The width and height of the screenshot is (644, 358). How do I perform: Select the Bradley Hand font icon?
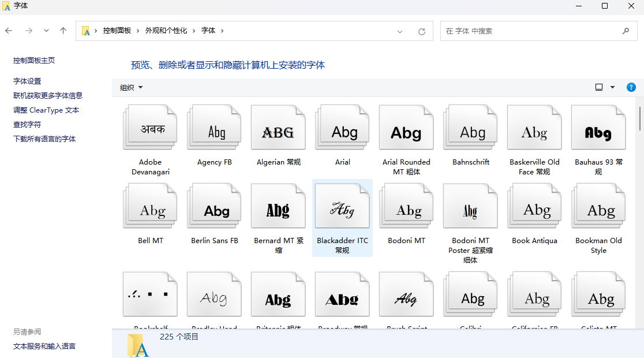point(215,294)
